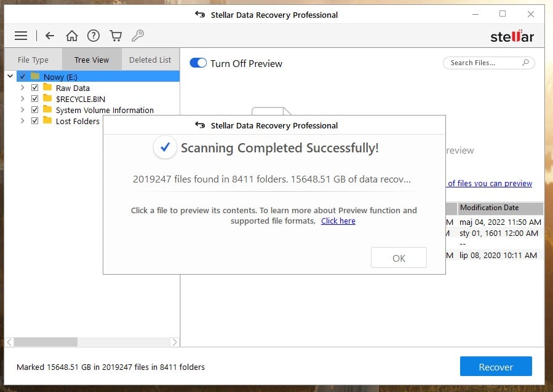
Task: Click the tree horizontal scrollbar thumb
Action: coord(46,342)
